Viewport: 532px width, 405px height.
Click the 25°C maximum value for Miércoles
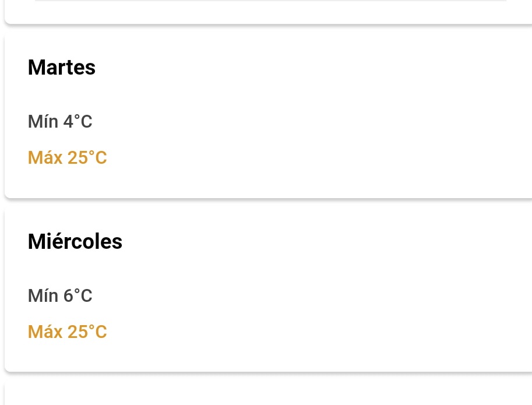[87, 332]
